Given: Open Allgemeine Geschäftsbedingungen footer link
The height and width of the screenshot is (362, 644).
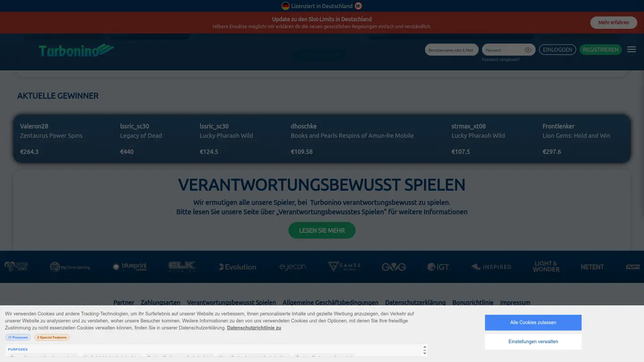Looking at the screenshot, I should click(330, 303).
